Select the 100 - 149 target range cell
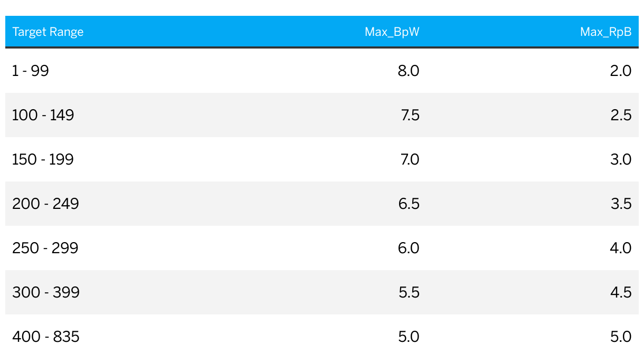Viewport: 644px width, 364px height. (x=43, y=115)
